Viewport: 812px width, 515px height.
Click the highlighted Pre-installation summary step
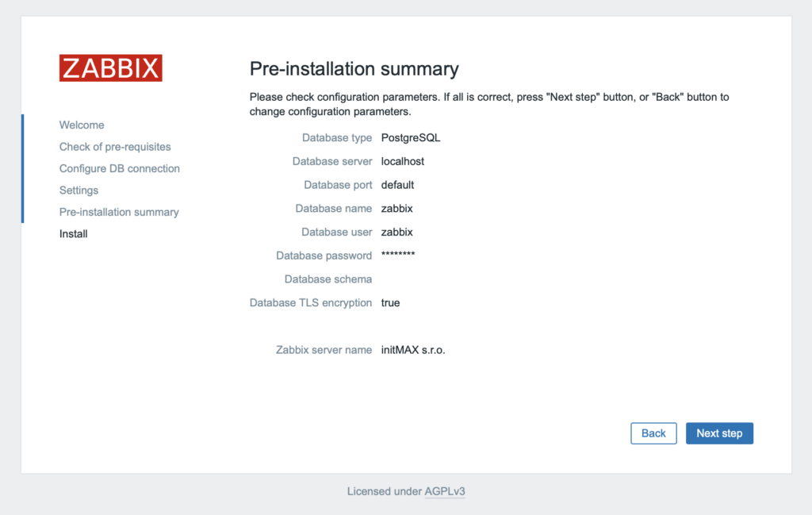tap(118, 212)
